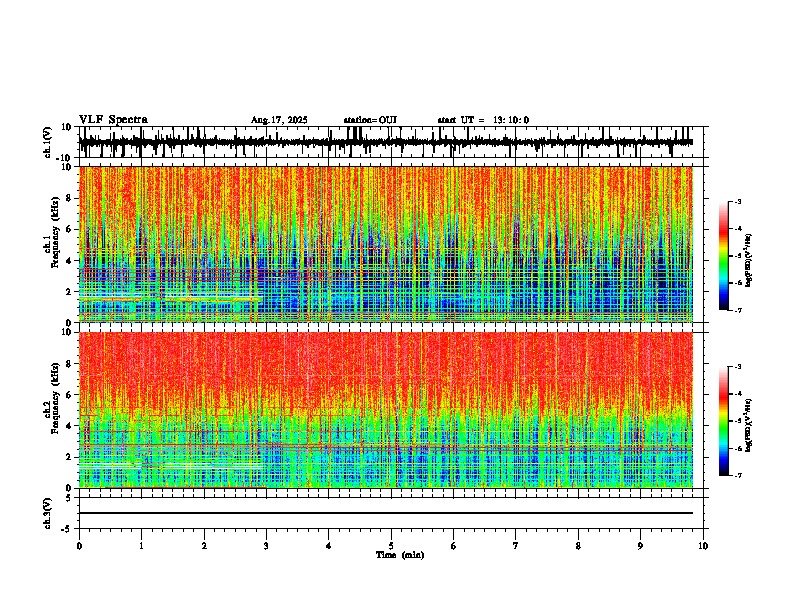Click the "ch.1(V)" waveform axis label
The width and height of the screenshot is (792, 612).
pyautogui.click(x=48, y=142)
